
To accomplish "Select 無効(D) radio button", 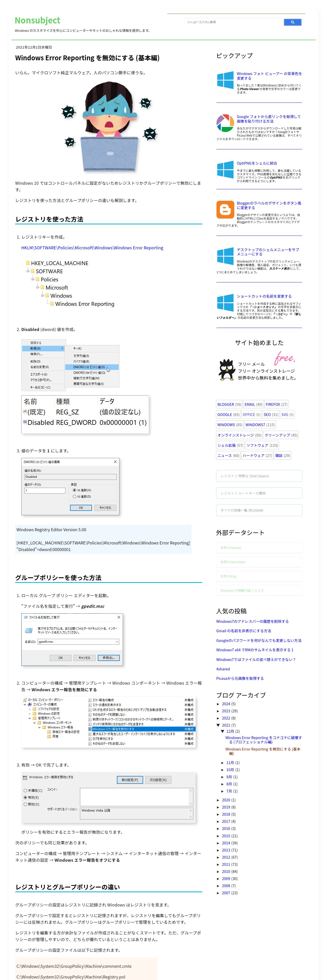I will pyautogui.click(x=25, y=804).
